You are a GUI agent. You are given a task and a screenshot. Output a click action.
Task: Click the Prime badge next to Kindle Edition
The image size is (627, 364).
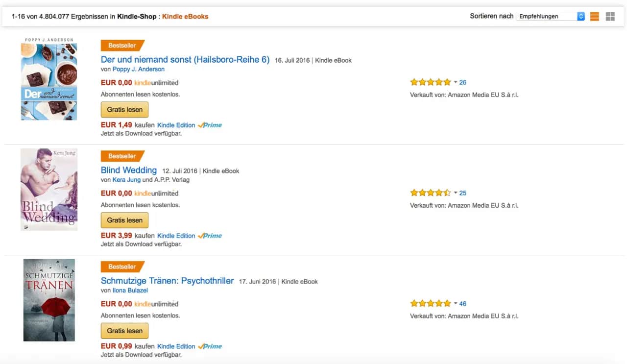tap(211, 125)
